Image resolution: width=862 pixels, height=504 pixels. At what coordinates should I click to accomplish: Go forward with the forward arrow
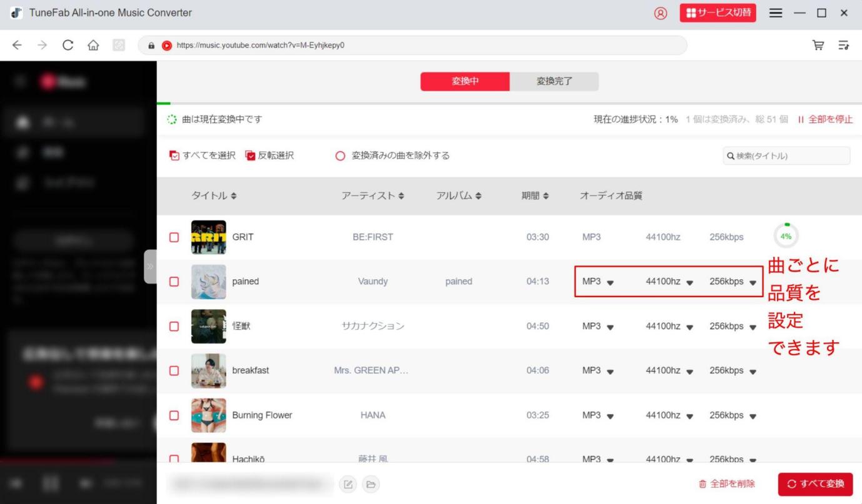pos(42,46)
